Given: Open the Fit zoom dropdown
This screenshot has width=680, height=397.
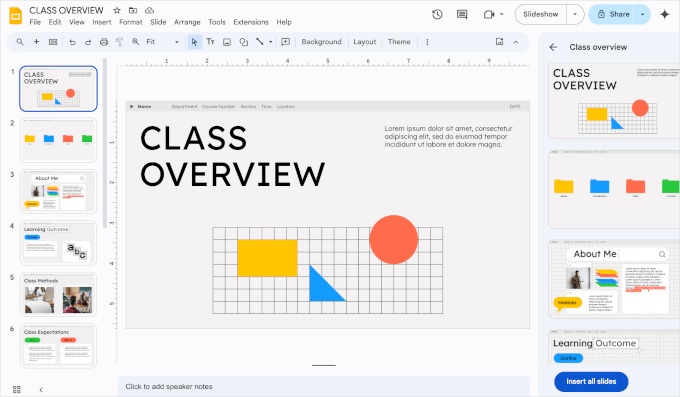Looking at the screenshot, I should 163,42.
